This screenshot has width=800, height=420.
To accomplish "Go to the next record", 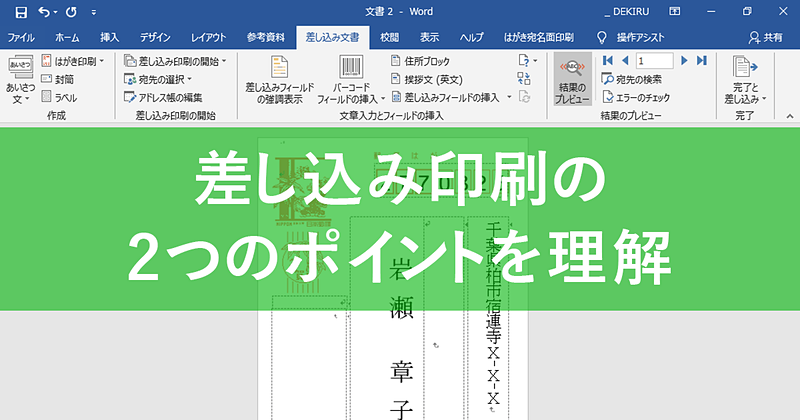I will 684,61.
